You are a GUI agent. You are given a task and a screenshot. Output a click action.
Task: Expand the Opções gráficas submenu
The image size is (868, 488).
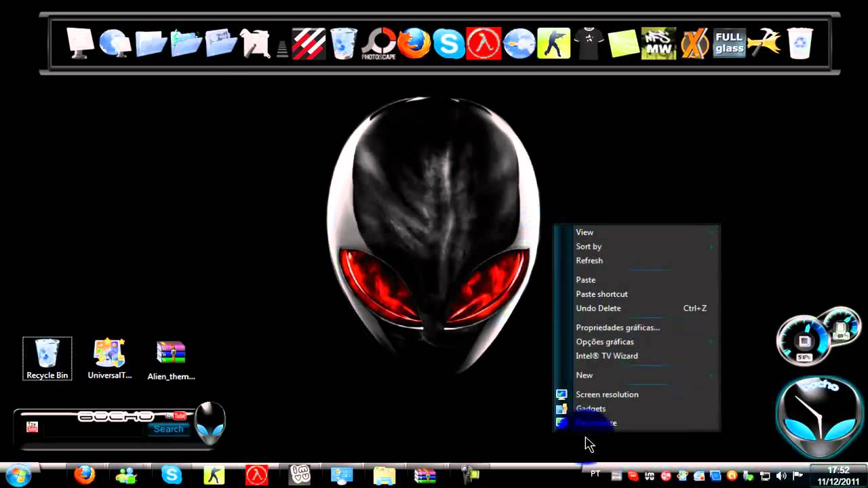[x=637, y=342]
